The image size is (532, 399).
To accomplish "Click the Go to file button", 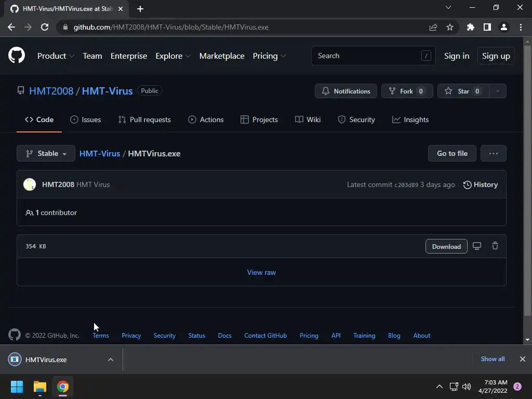I will pos(453,153).
